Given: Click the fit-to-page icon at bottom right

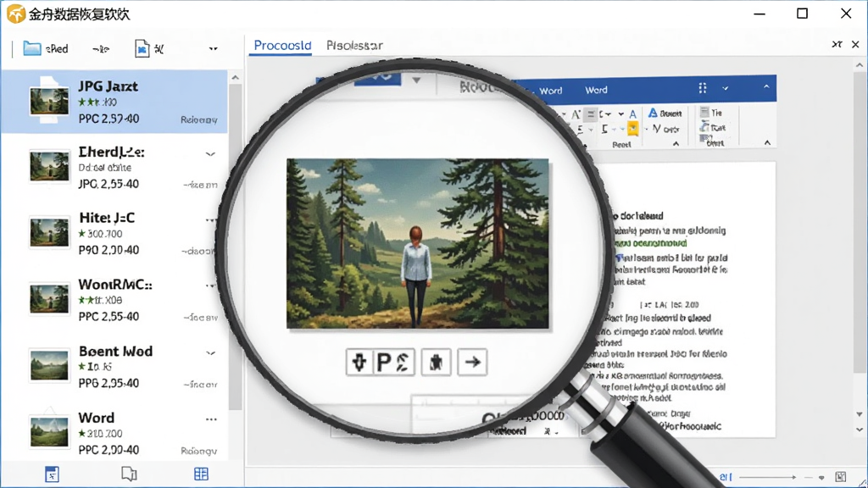Looking at the screenshot, I should (x=841, y=476).
